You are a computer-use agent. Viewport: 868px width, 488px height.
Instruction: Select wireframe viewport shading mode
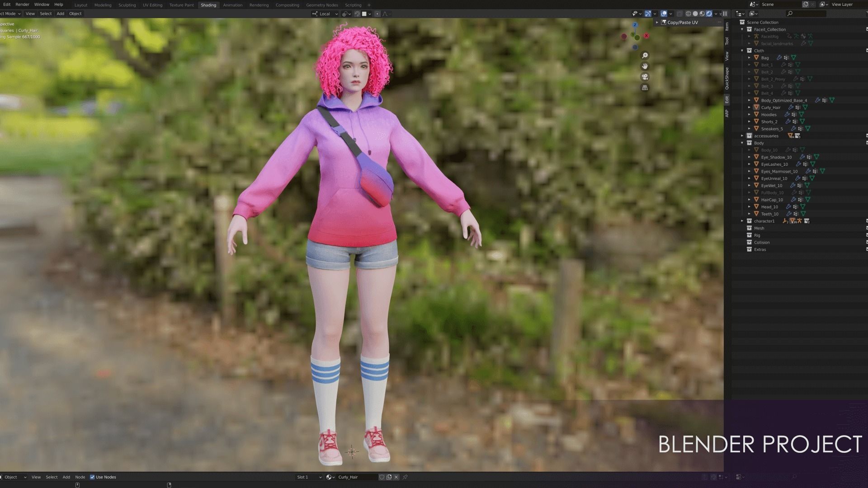pos(688,14)
